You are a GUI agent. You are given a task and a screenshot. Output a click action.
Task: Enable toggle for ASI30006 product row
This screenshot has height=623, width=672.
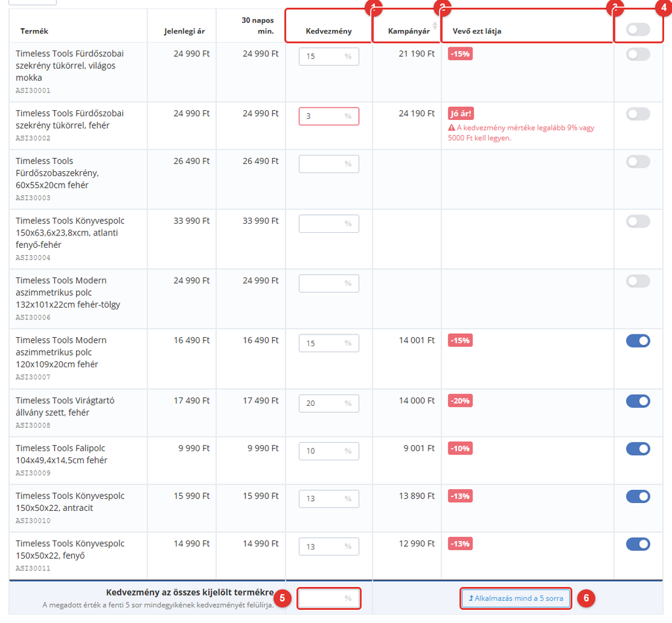(638, 281)
